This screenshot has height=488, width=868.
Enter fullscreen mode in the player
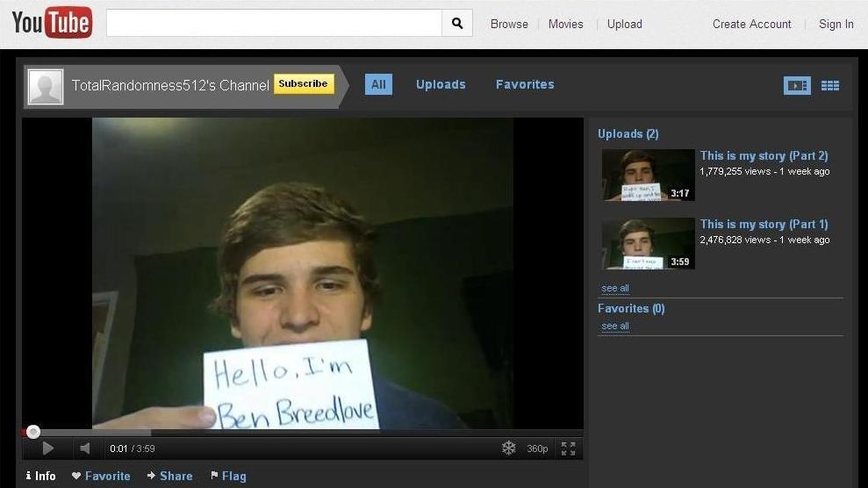[568, 449]
